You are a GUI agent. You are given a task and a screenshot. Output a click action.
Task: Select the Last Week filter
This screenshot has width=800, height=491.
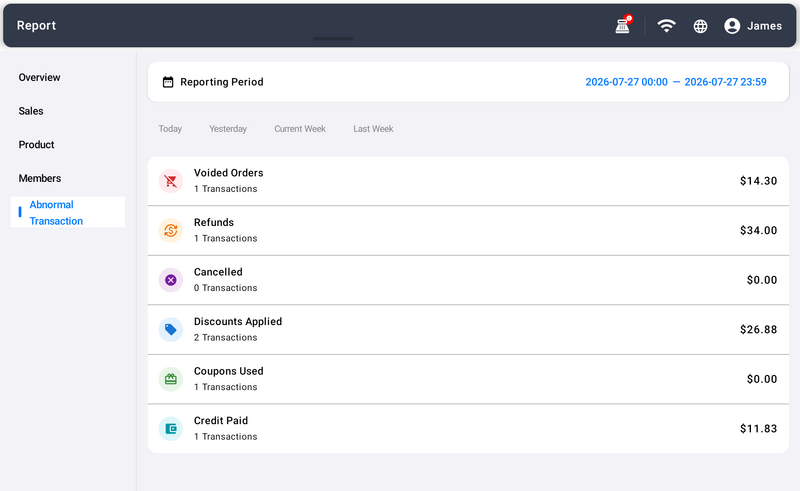point(373,129)
